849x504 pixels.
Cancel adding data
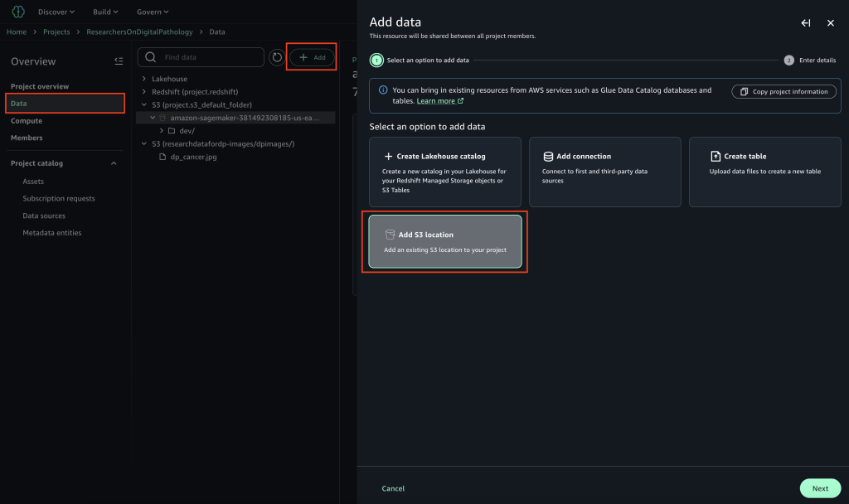pos(393,488)
